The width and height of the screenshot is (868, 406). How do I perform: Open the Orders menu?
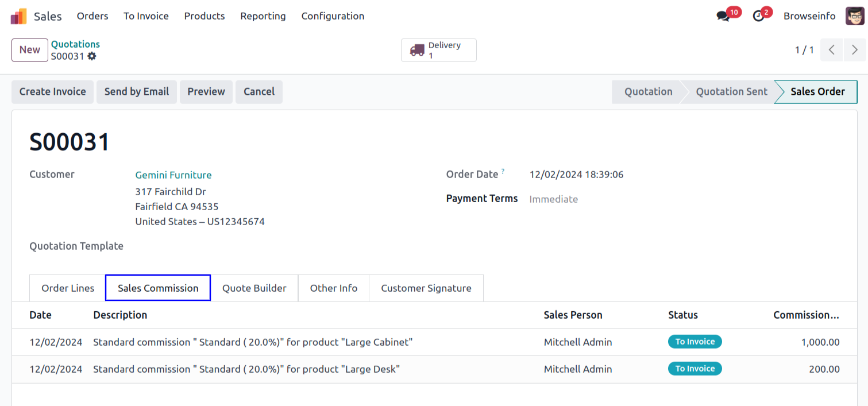92,16
